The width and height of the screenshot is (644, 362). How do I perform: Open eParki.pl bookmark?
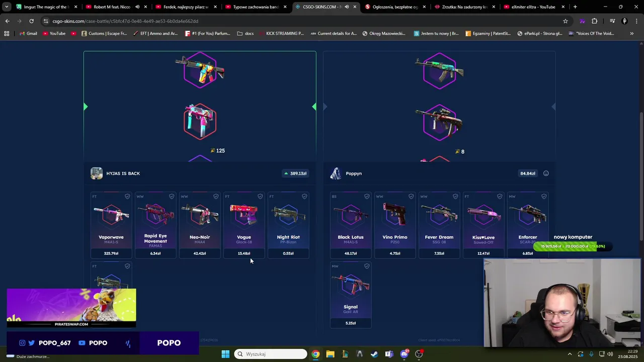[539, 34]
